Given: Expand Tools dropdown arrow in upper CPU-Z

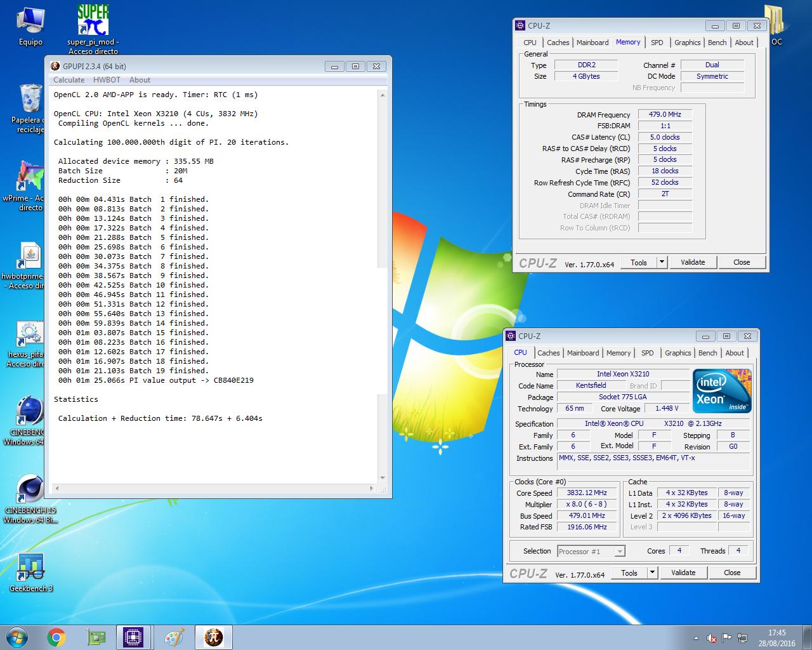Looking at the screenshot, I should click(662, 262).
